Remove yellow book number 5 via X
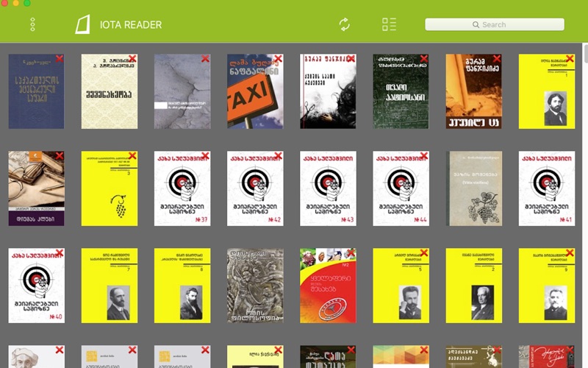 [424, 252]
